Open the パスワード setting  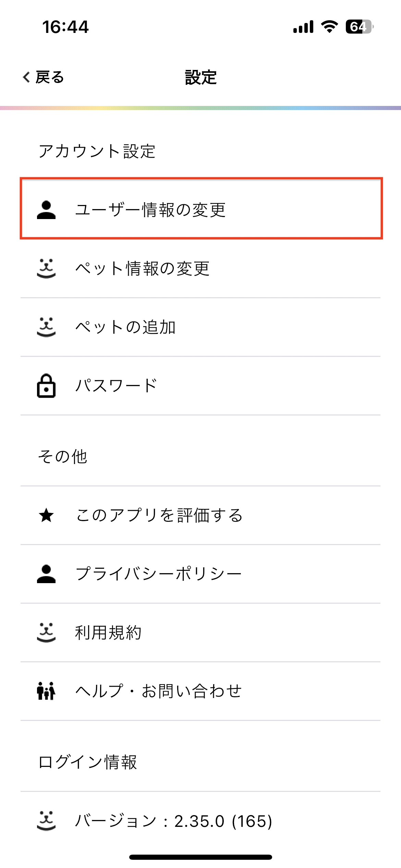click(116, 386)
